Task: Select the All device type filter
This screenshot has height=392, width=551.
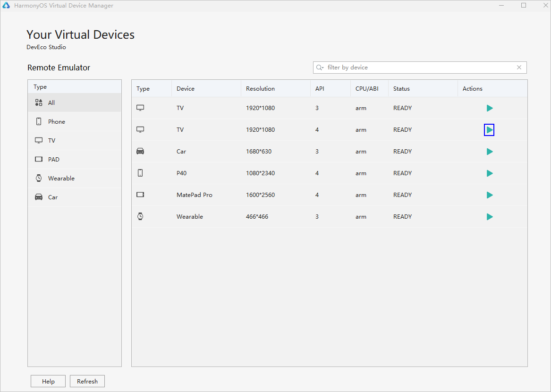Action: pos(75,102)
